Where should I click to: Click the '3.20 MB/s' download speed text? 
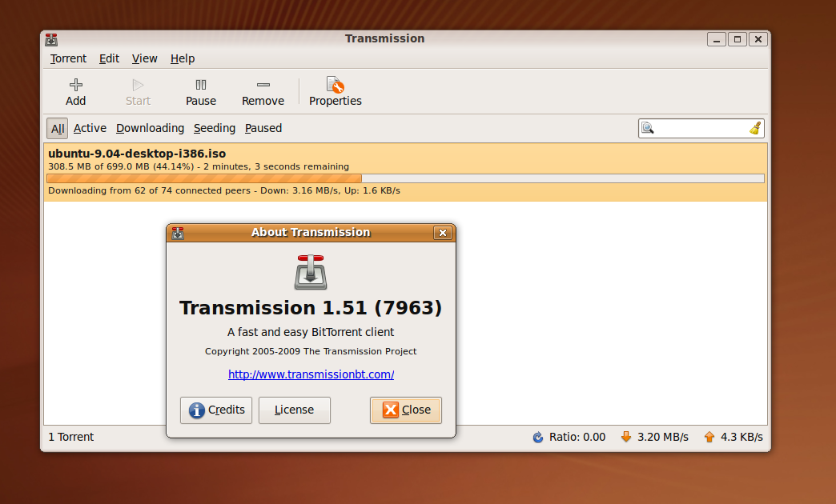663,437
